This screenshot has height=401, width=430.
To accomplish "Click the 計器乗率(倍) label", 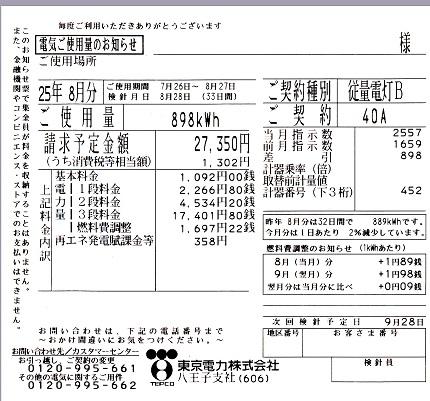I will [297, 169].
